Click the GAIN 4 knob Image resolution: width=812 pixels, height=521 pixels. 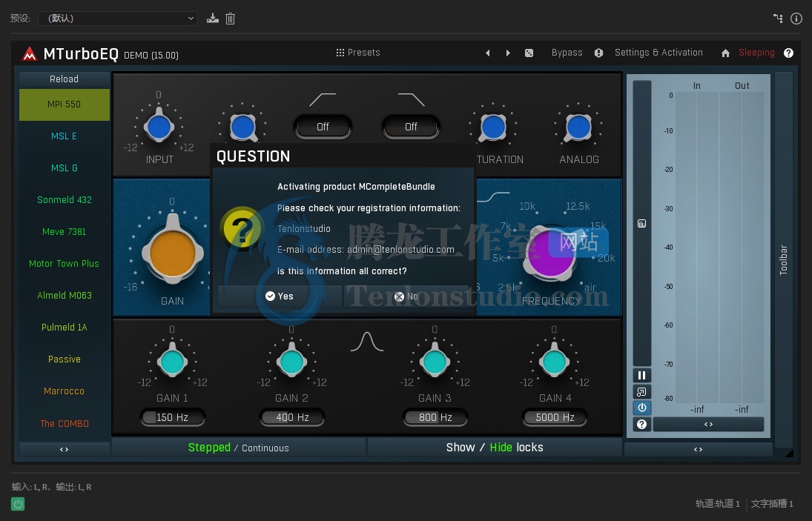(x=554, y=362)
